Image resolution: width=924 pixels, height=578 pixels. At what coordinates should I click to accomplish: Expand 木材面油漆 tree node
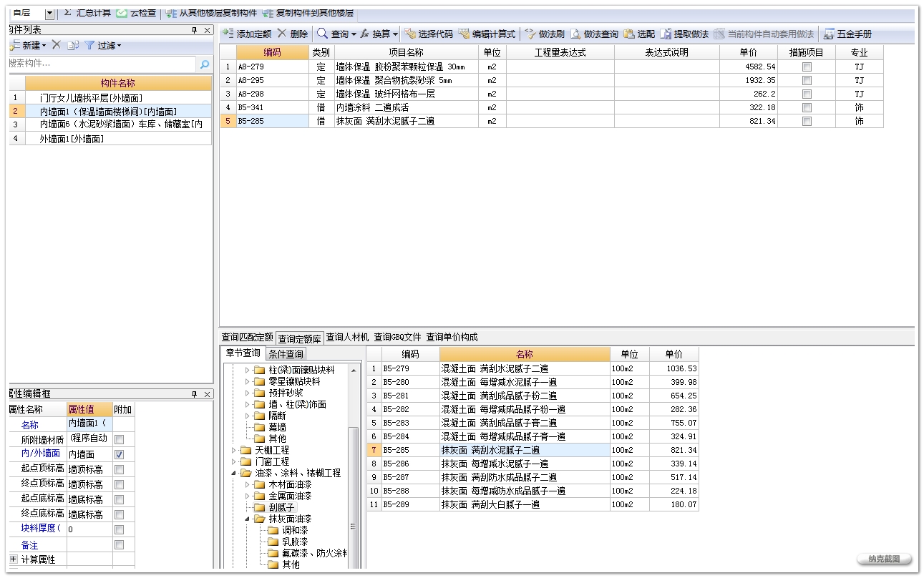click(x=248, y=484)
